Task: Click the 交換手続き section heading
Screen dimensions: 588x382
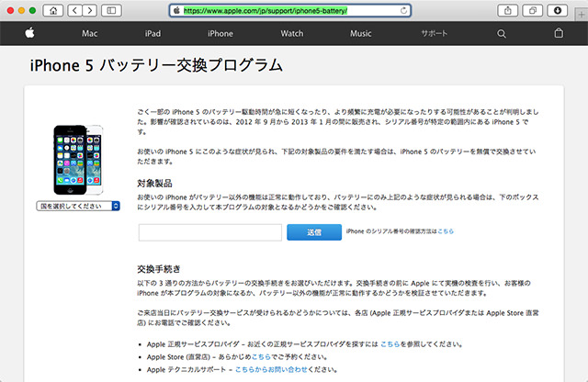Action: pyautogui.click(x=159, y=269)
